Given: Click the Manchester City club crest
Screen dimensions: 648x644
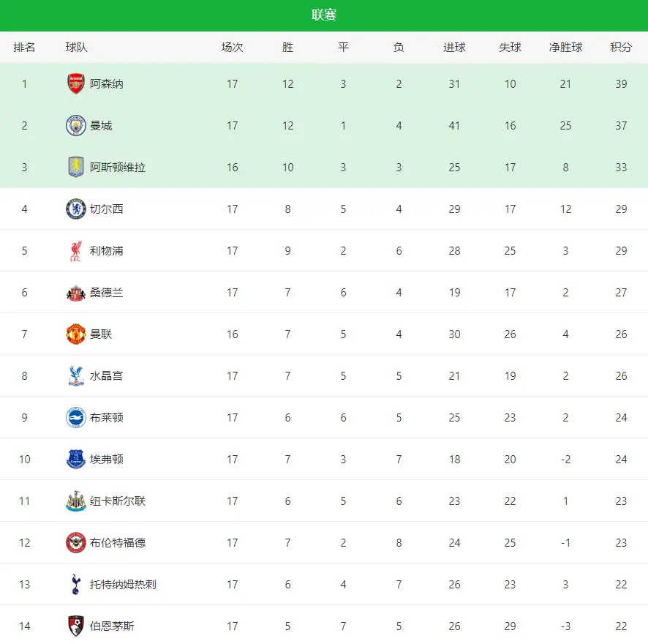Looking at the screenshot, I should pos(76,126).
